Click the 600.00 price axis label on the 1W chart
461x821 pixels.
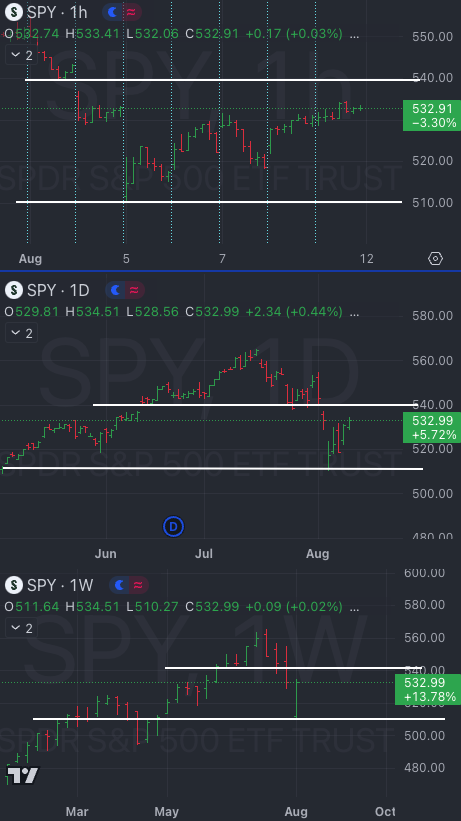point(425,573)
